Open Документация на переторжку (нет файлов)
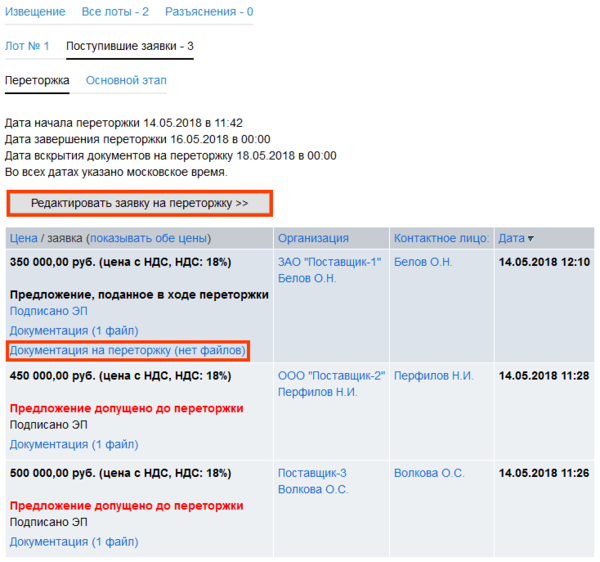The width and height of the screenshot is (600, 562). pos(127,350)
